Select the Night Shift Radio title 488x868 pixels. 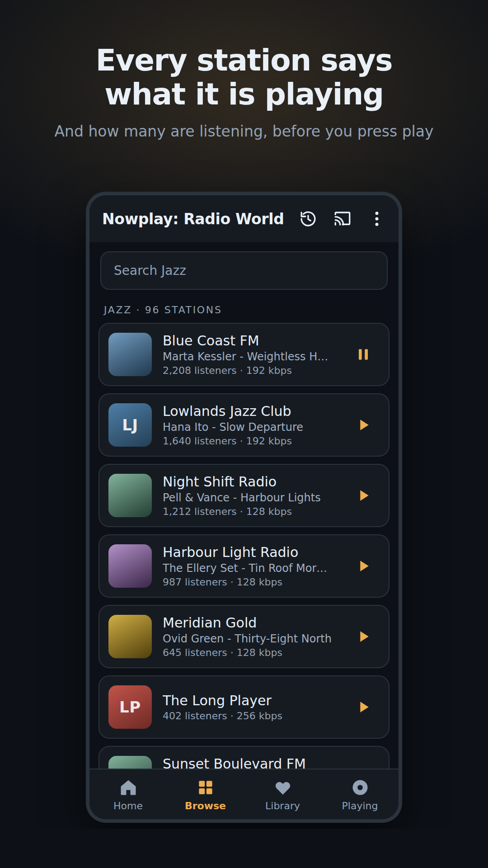tap(220, 481)
